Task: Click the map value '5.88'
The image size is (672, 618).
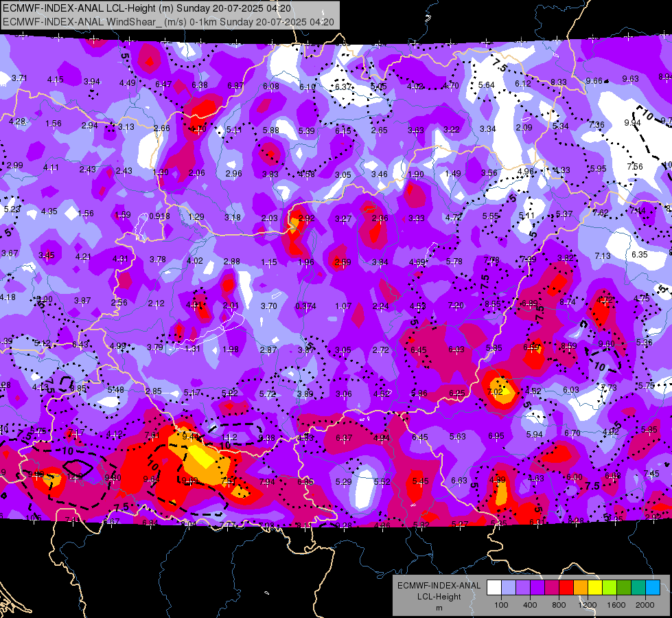Action: tap(271, 130)
